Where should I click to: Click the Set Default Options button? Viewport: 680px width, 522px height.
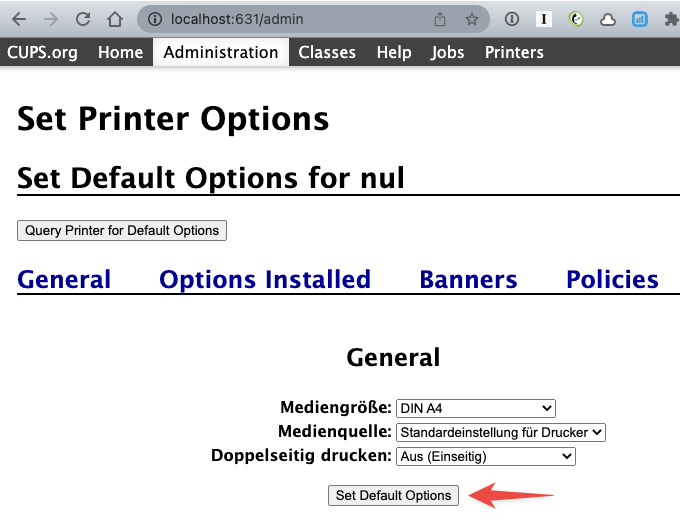(x=393, y=496)
